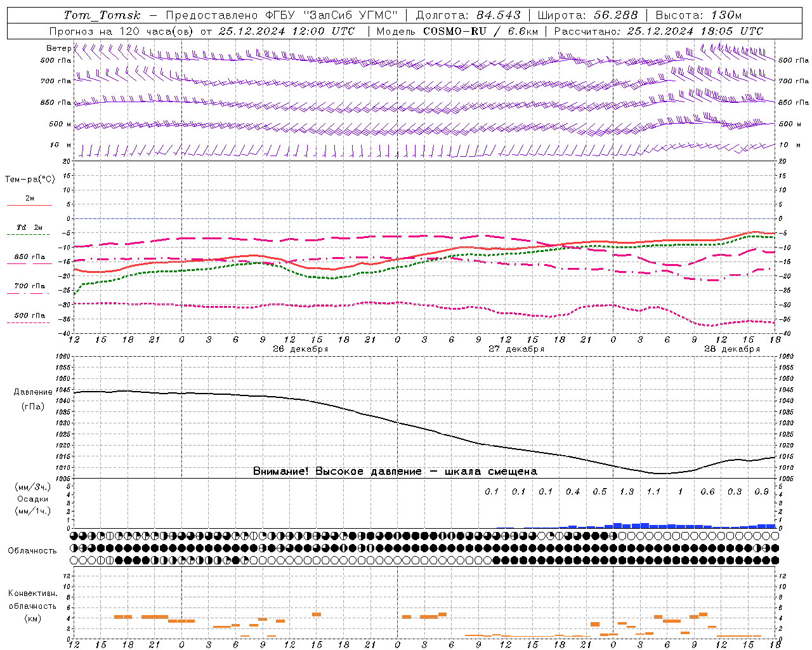Click the 0.9 precipitation value
Viewport: 812px width, 650px height.
tap(762, 492)
